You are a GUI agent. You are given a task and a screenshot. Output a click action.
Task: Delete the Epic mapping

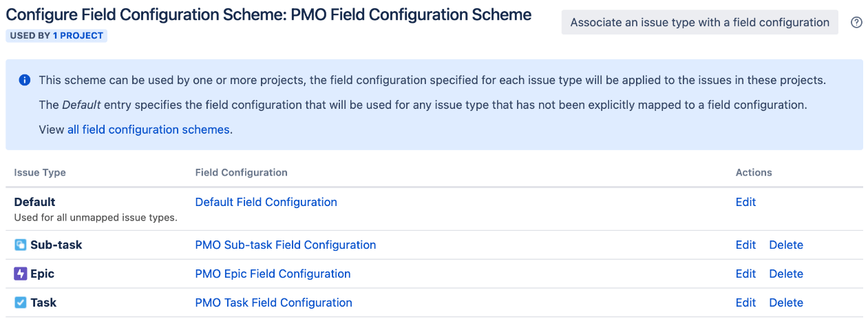[x=786, y=274]
